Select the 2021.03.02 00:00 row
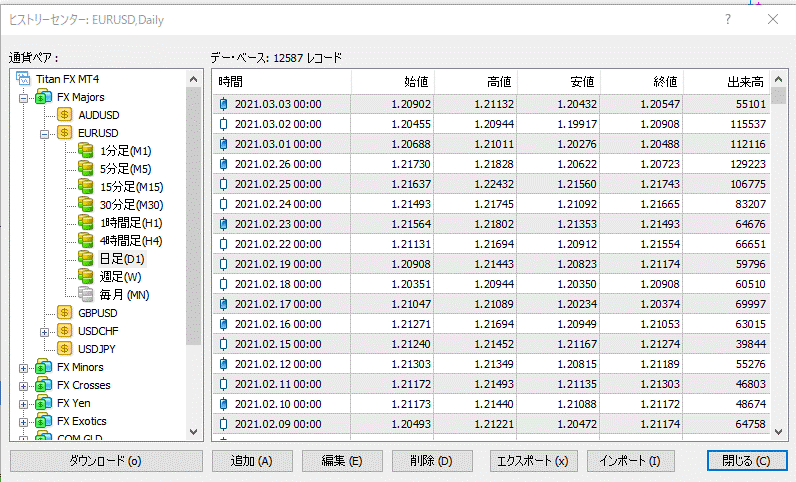Image resolution: width=796 pixels, height=482 pixels. pyautogui.click(x=491, y=124)
